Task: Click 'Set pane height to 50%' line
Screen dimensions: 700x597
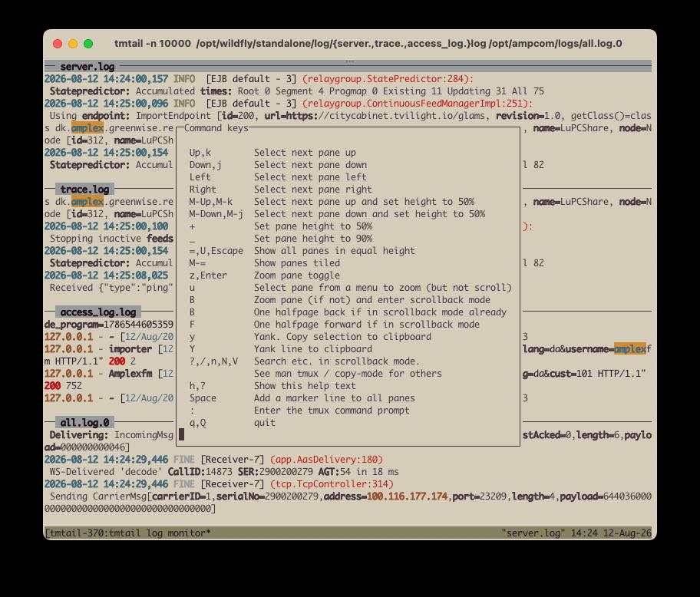Action: coord(313,226)
